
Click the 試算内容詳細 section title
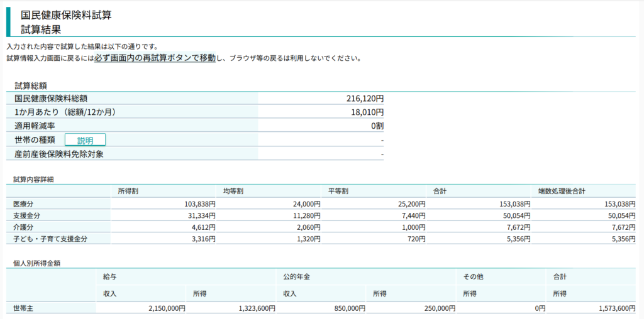click(34, 179)
